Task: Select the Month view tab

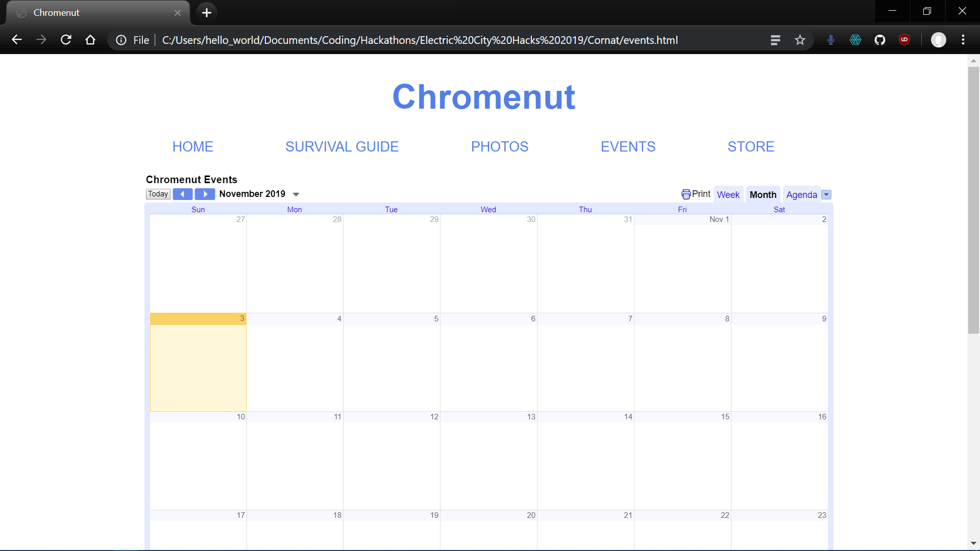Action: pos(763,194)
